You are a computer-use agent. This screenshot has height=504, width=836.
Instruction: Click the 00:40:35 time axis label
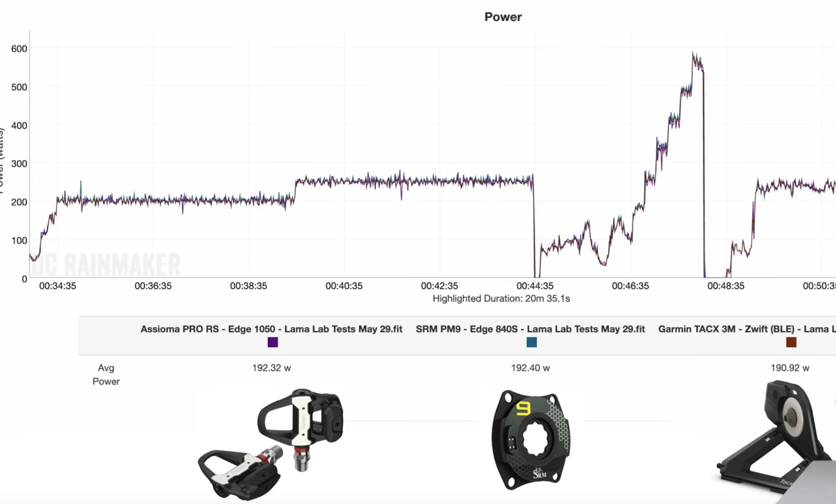[x=344, y=286]
